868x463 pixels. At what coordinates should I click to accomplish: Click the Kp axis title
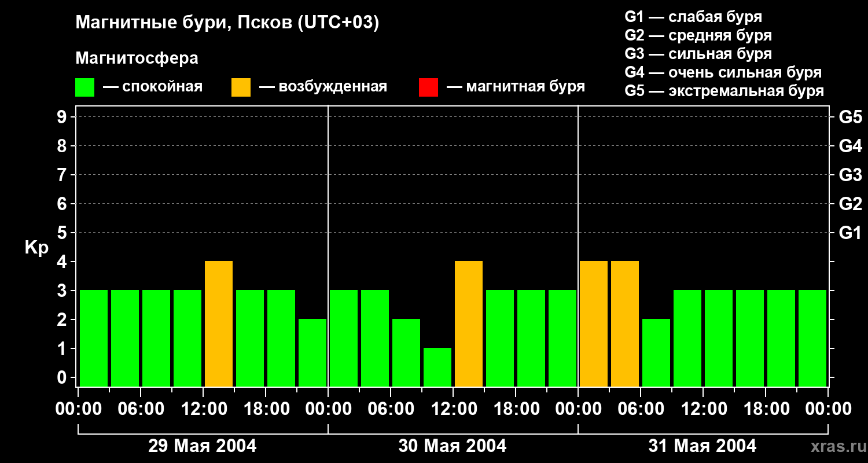(36, 248)
